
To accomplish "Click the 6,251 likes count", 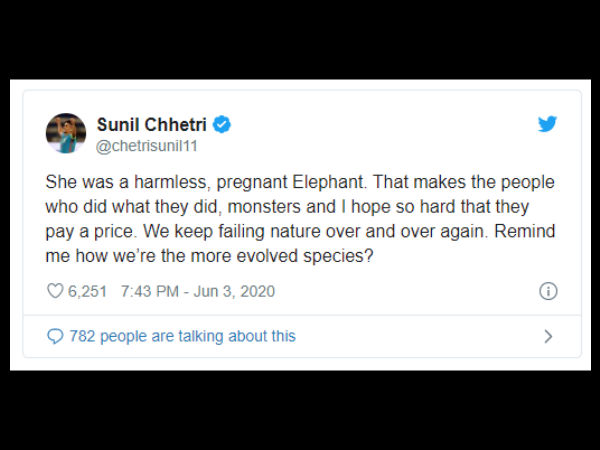I will [87, 292].
